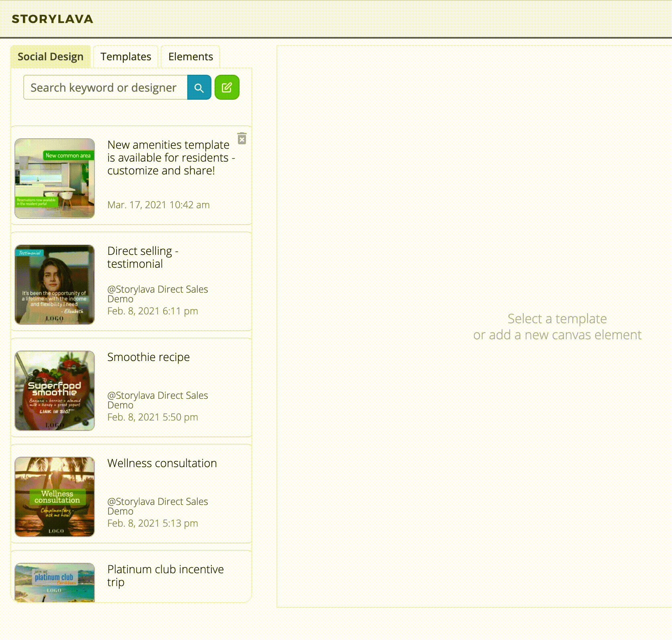Open the Wellness consultation thumbnail
Screen dimensions: 672x640
[55, 496]
